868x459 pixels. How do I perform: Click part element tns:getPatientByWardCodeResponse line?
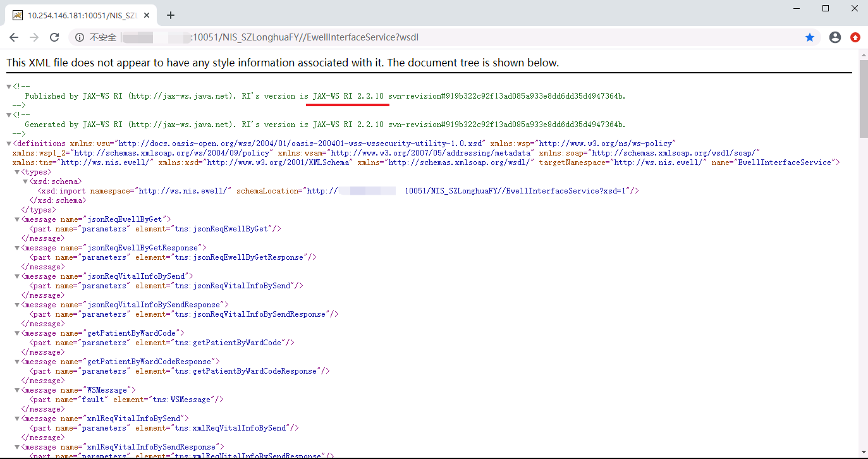coord(180,371)
